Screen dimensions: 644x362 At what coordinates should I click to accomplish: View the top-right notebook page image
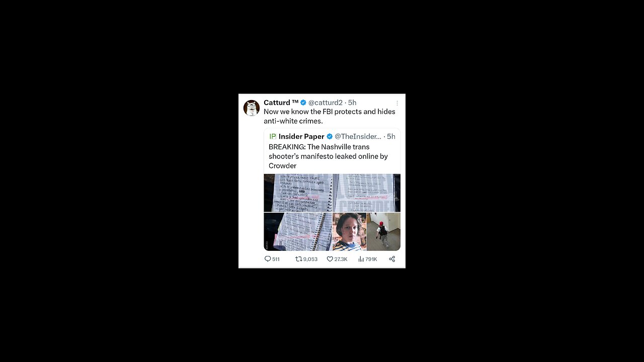[x=367, y=193]
